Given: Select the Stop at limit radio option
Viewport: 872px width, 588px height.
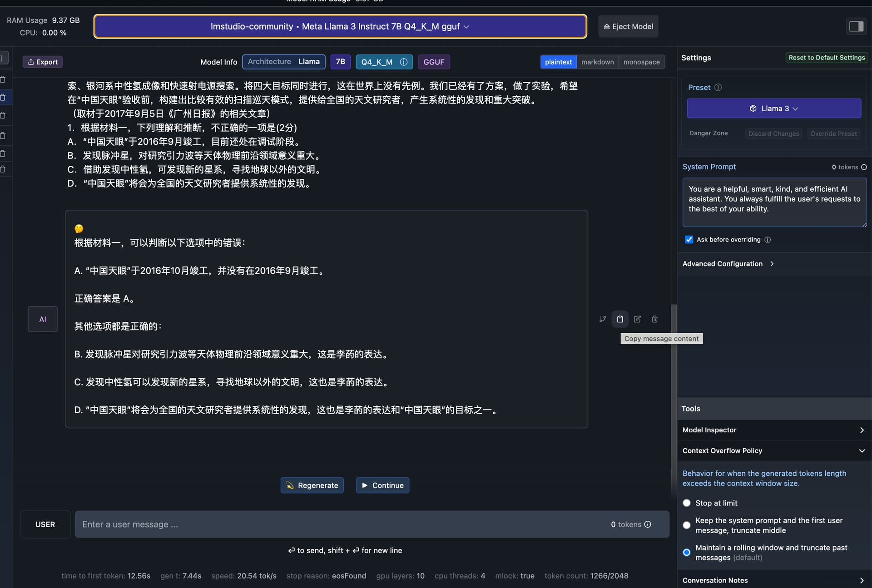Looking at the screenshot, I should (687, 503).
